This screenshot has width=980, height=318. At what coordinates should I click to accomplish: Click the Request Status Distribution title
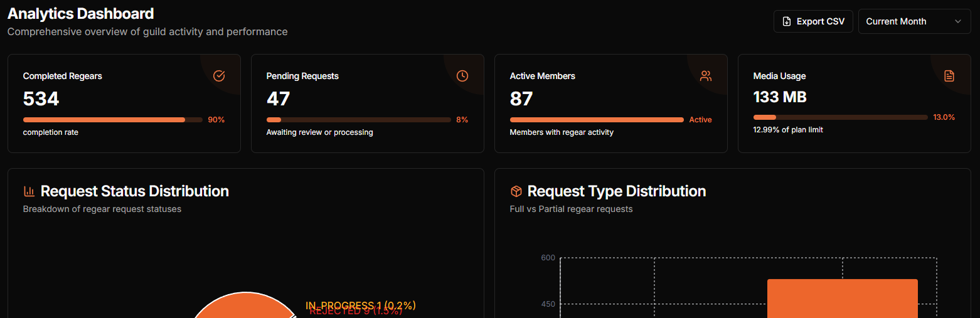[x=135, y=191]
